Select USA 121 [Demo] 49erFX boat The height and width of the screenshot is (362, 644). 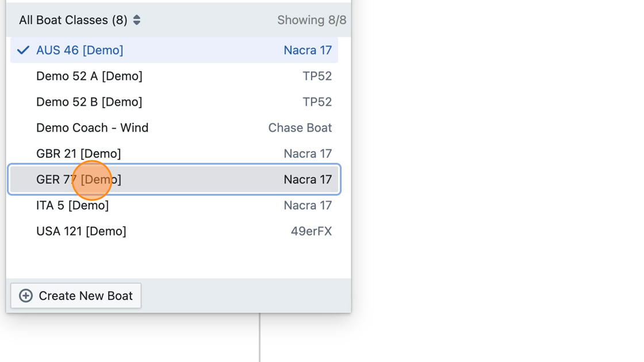[x=174, y=231]
